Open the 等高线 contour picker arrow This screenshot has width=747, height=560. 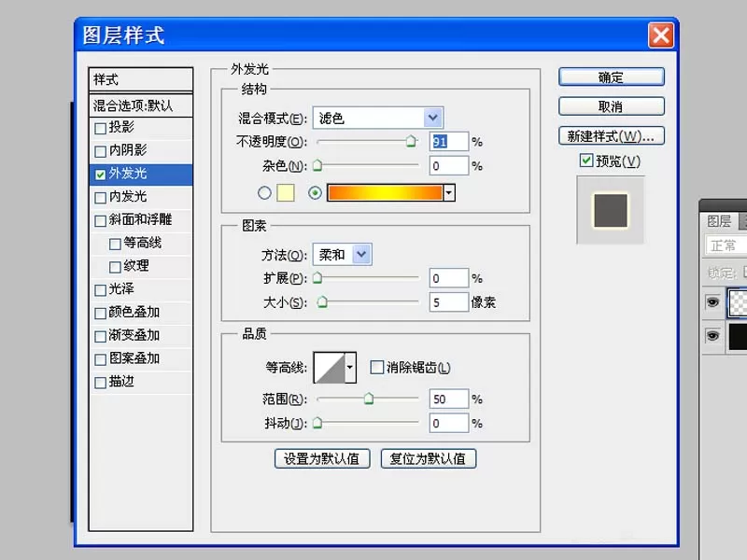pos(350,367)
